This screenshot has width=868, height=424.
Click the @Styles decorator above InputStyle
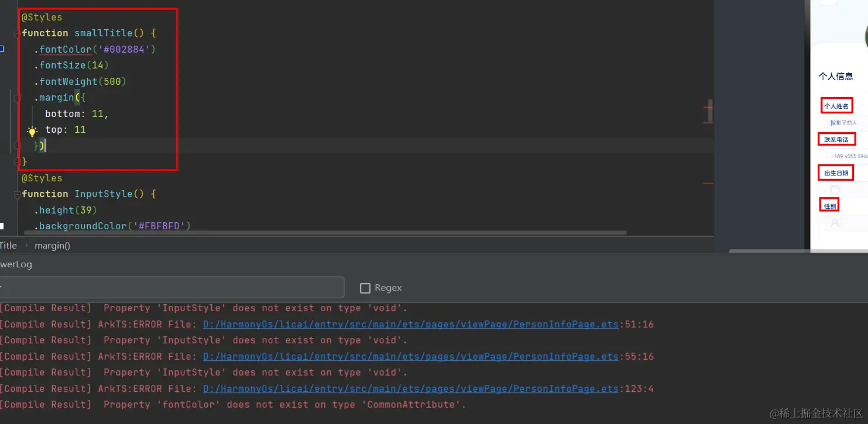[42, 178]
